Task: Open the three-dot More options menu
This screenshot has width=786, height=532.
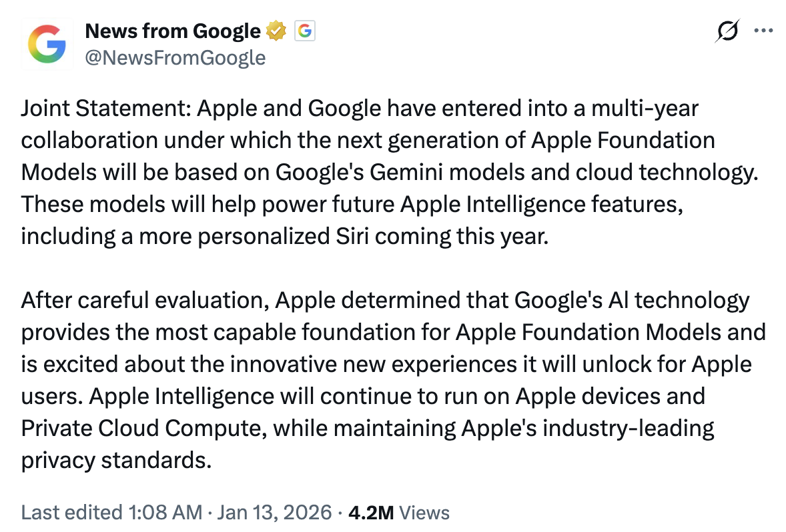Action: click(x=761, y=31)
